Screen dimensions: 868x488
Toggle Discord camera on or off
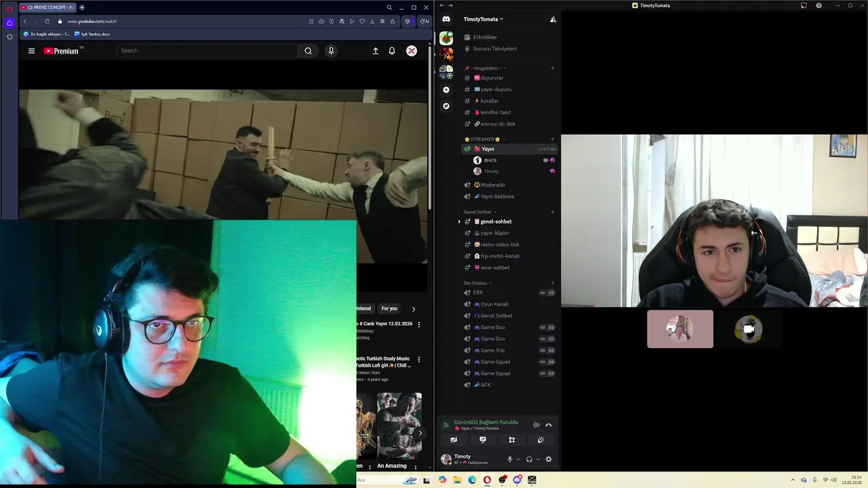(x=454, y=440)
